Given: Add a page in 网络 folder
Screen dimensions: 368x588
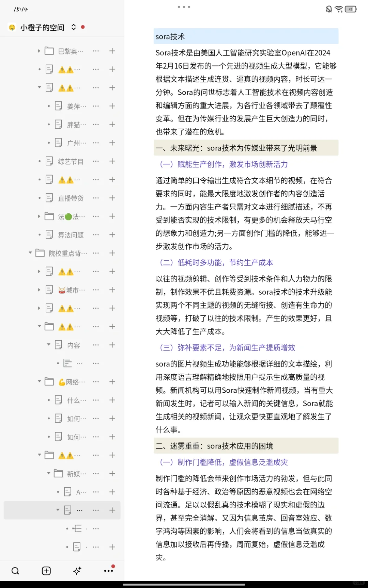Looking at the screenshot, I should click(112, 382).
